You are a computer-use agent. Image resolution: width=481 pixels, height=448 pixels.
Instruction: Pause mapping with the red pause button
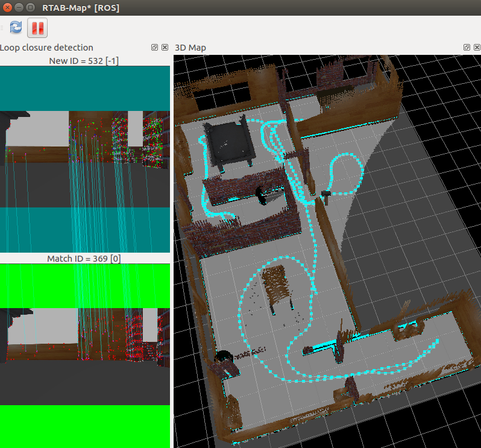[x=37, y=27]
